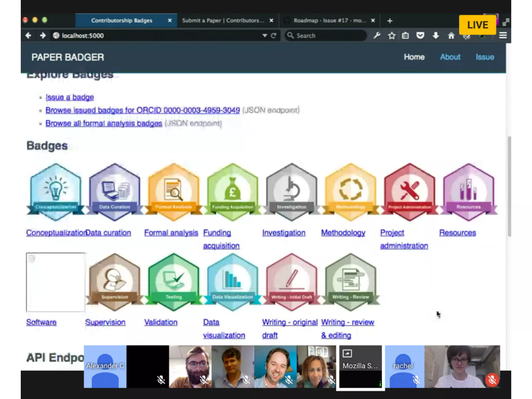Click the bookmark star toolbar icon

pos(391,36)
